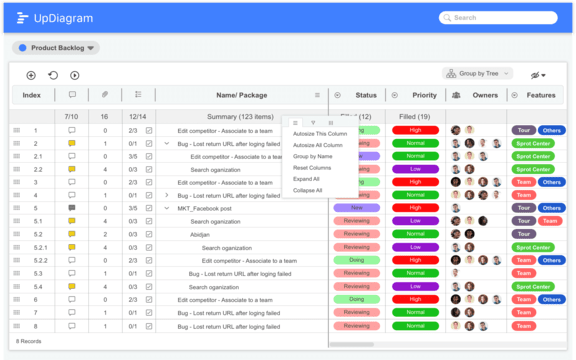Choose Group by Name option
Viewport: 576px width, 360px height.
pyautogui.click(x=313, y=156)
